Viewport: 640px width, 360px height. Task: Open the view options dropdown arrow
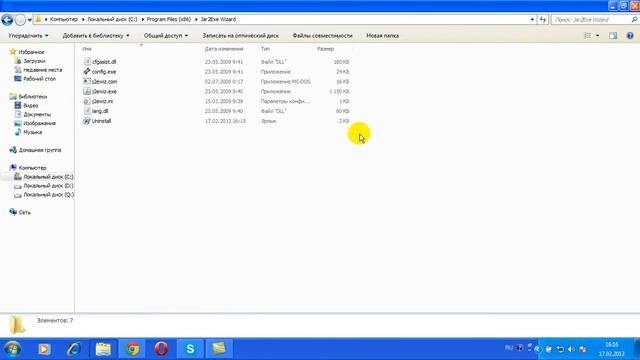click(598, 36)
